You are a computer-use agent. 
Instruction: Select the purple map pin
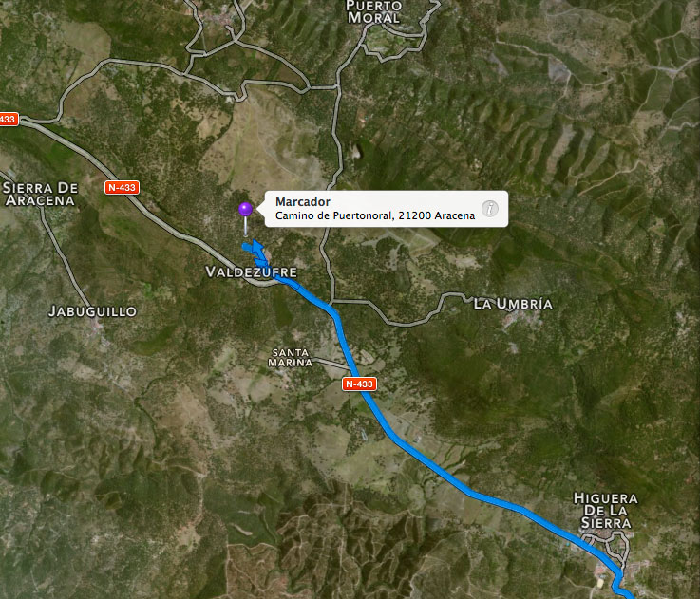click(x=245, y=209)
